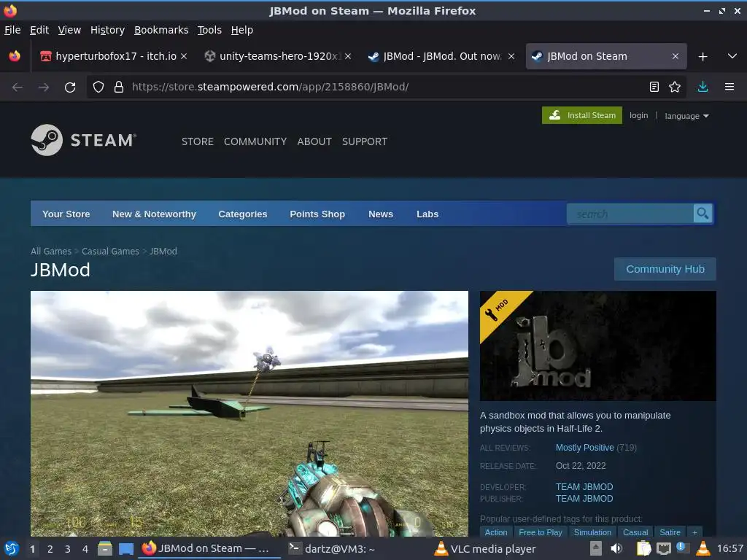This screenshot has height=560, width=747.
Task: View site info via the padlock icon
Action: pyautogui.click(x=119, y=87)
